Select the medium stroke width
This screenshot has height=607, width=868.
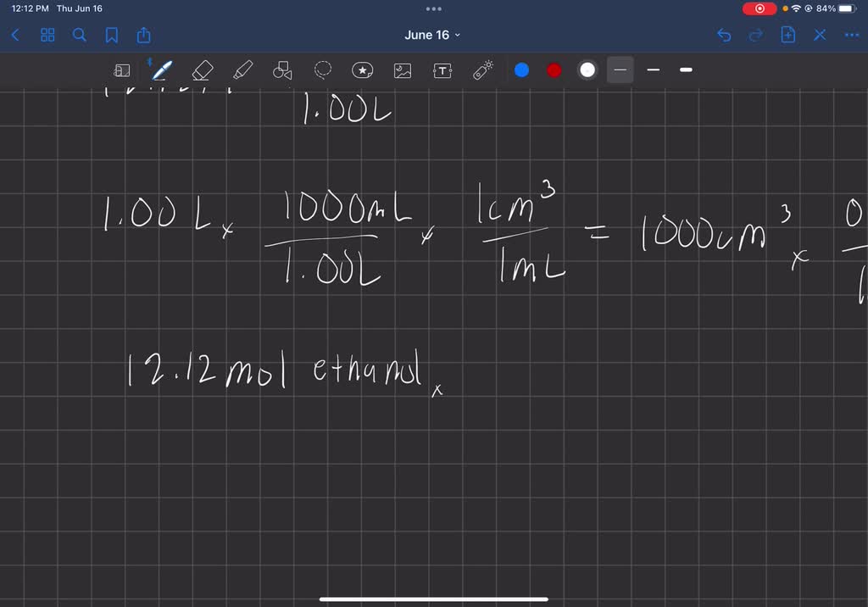(654, 70)
